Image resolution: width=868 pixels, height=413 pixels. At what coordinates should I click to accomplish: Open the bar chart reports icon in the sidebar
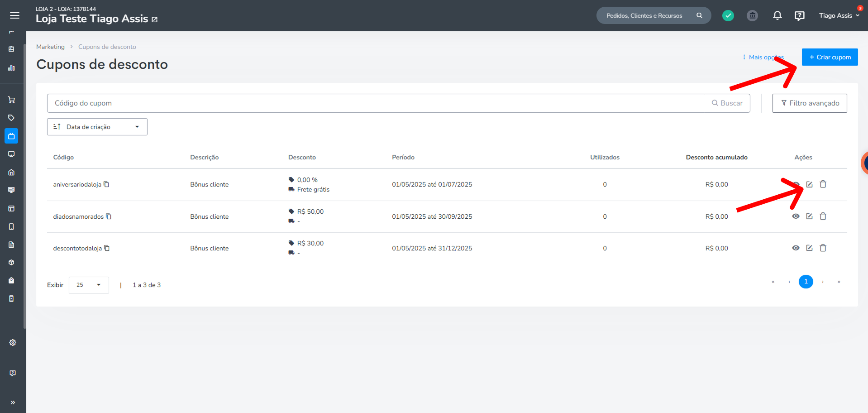click(11, 68)
